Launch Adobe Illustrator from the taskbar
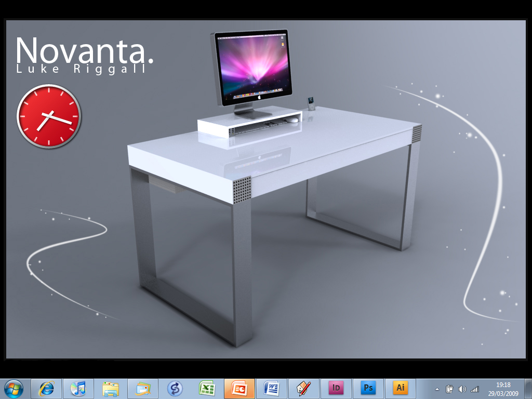Screen dimensions: 532x399 (x=401, y=388)
